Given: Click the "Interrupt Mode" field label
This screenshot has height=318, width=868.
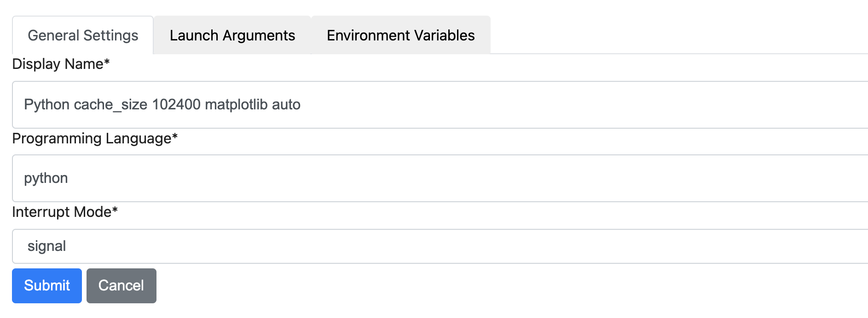Looking at the screenshot, I should pyautogui.click(x=62, y=212).
